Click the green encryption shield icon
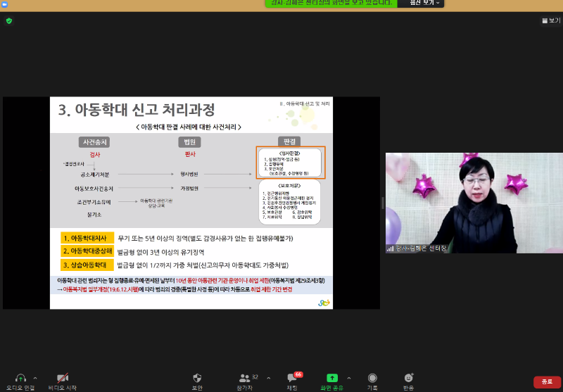 point(9,21)
